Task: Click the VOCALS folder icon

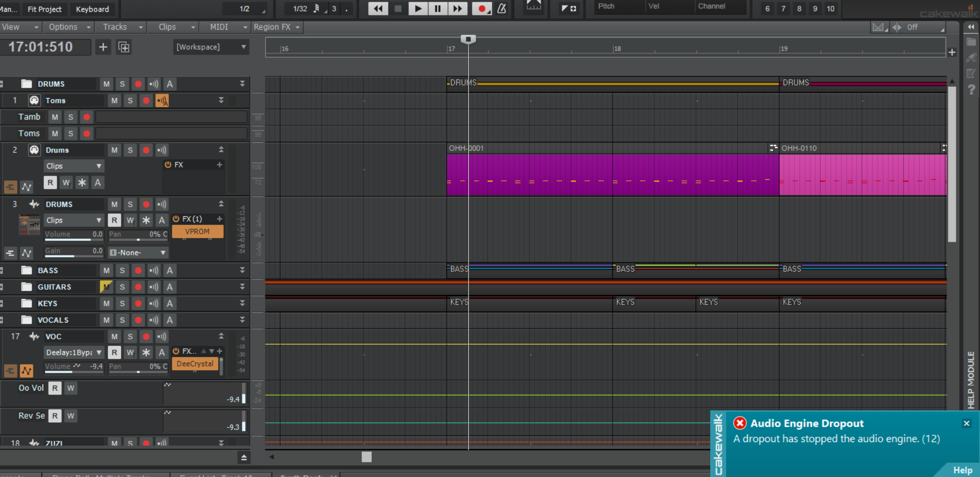Action: coord(26,320)
